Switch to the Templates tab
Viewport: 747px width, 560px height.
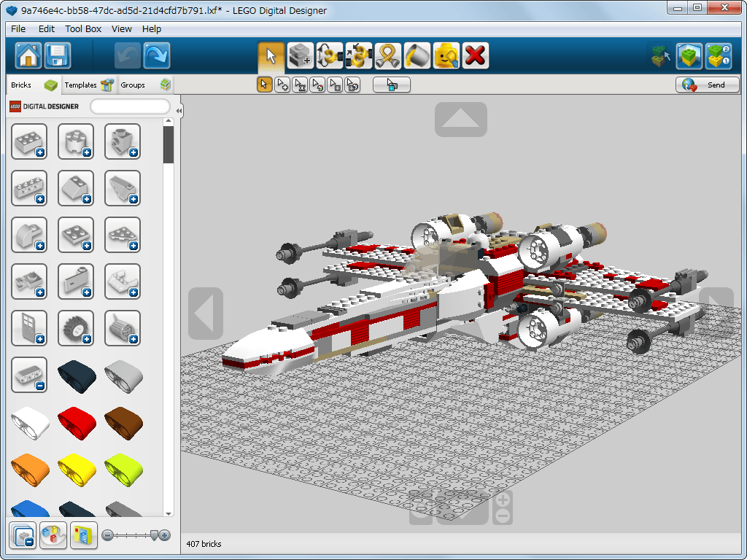(89, 85)
